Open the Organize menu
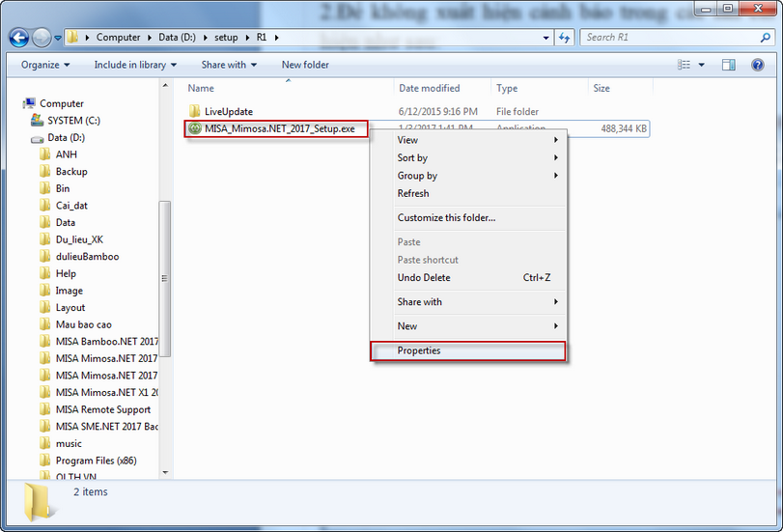Image resolution: width=783 pixels, height=532 pixels. coord(45,65)
